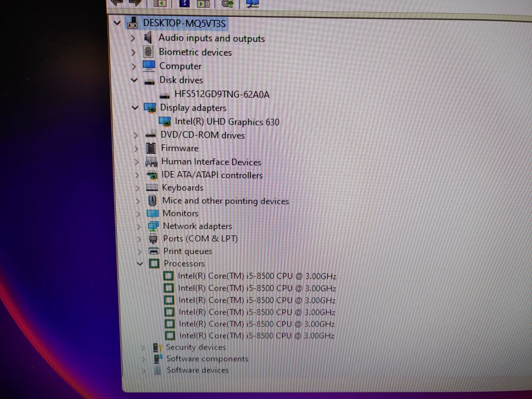Click the Print queues label
This screenshot has height=399, width=532.
click(x=188, y=251)
